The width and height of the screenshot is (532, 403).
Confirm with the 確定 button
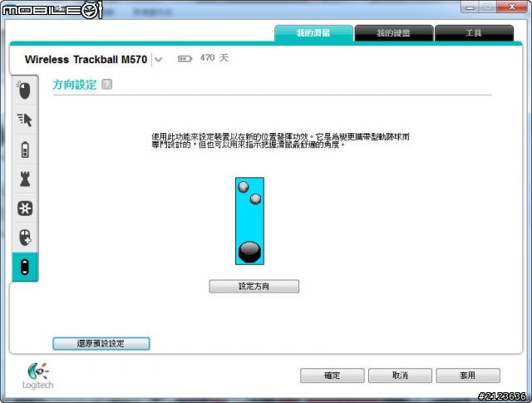tap(332, 376)
